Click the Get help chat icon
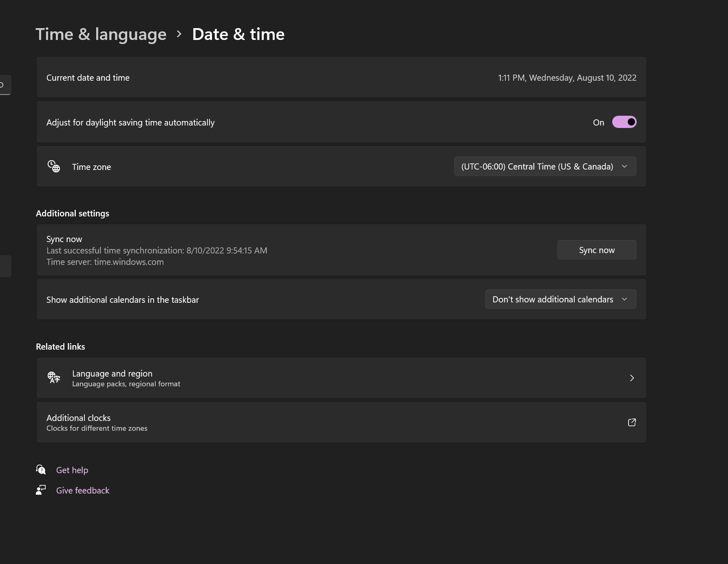The width and height of the screenshot is (728, 564). click(x=41, y=469)
